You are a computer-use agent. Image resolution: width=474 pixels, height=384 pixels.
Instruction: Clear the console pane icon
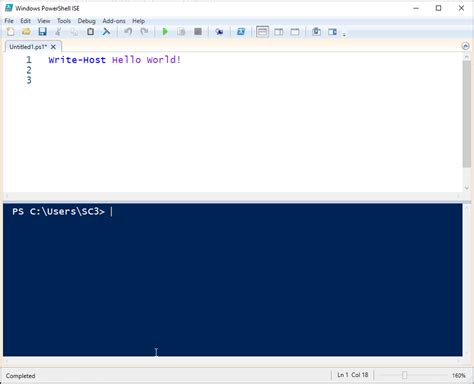pyautogui.click(x=106, y=32)
